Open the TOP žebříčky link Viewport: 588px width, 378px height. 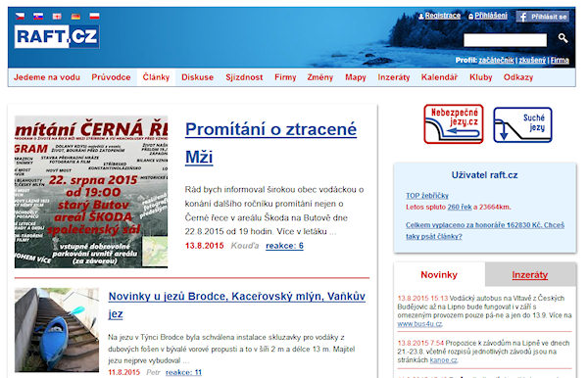[427, 196]
